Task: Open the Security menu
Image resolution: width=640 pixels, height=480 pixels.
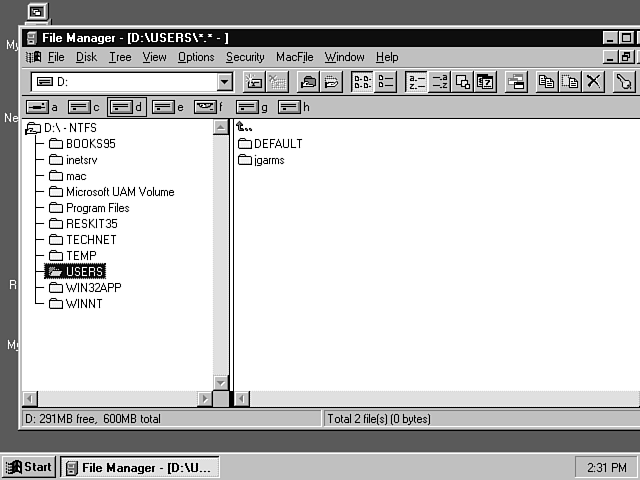Action: coord(245,57)
